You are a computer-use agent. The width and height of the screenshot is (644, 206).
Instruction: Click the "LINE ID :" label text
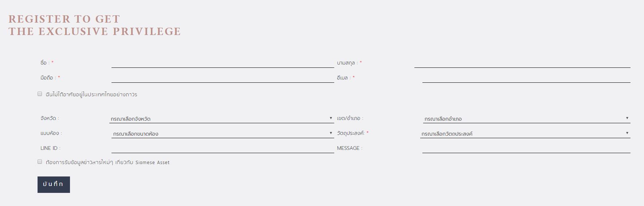click(50, 148)
